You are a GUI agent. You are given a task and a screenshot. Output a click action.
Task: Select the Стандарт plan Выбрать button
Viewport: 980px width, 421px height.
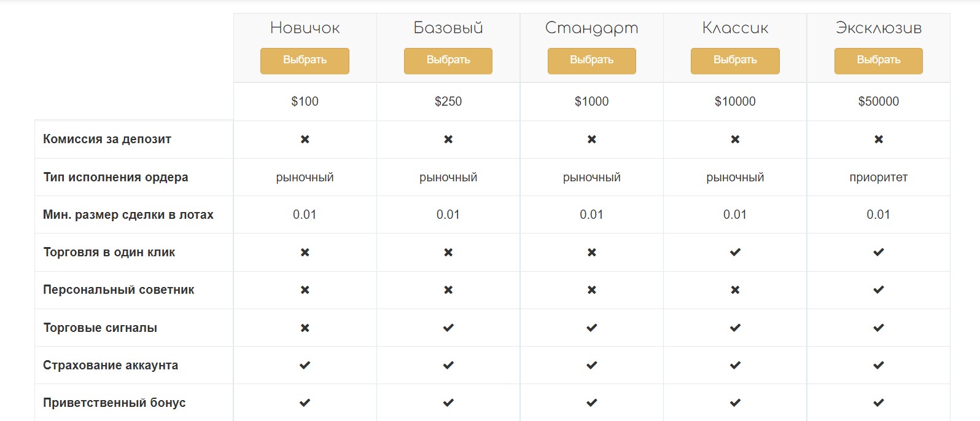592,61
